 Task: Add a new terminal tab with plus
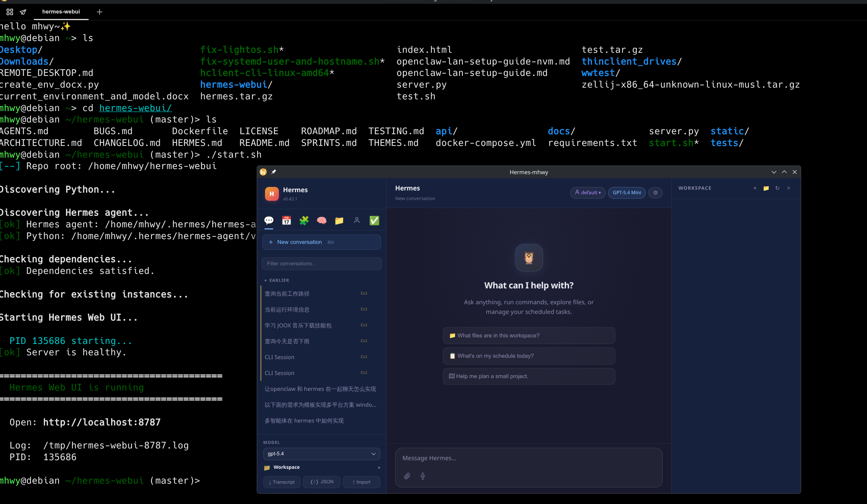99,12
